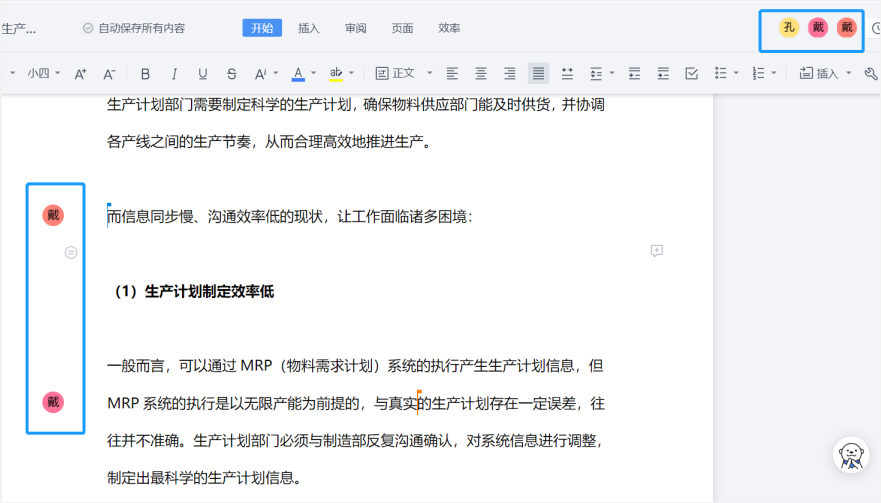Apply numbered list formatting
This screenshot has width=881, height=503.
tap(759, 74)
